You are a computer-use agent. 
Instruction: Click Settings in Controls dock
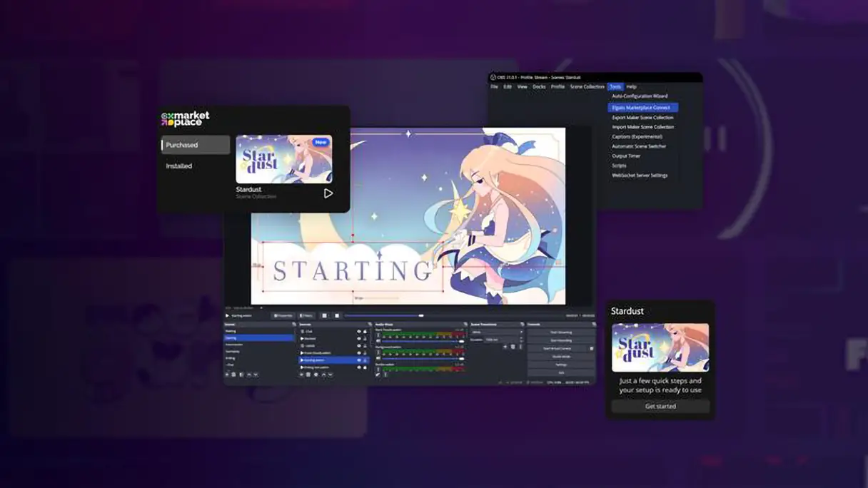561,365
